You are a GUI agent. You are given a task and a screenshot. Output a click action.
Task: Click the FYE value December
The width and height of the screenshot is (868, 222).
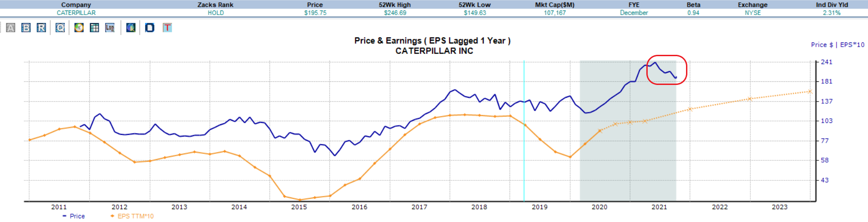634,13
